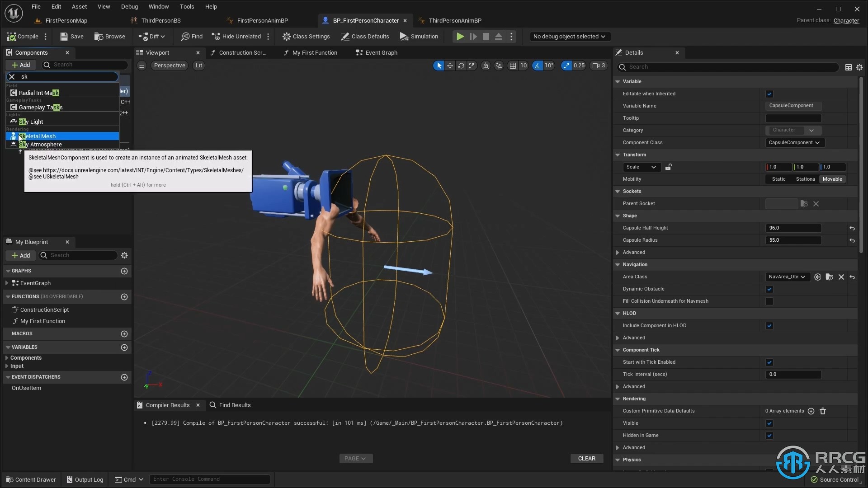Open the Diff dropdown
868x488 pixels.
coord(151,37)
